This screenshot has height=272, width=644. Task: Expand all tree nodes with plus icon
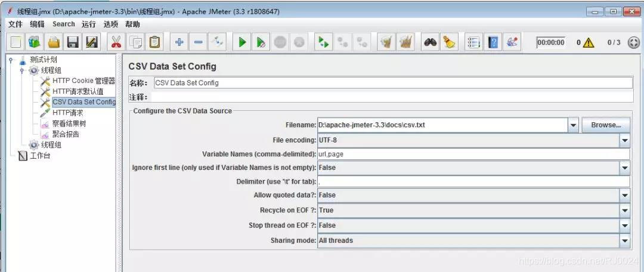[179, 42]
